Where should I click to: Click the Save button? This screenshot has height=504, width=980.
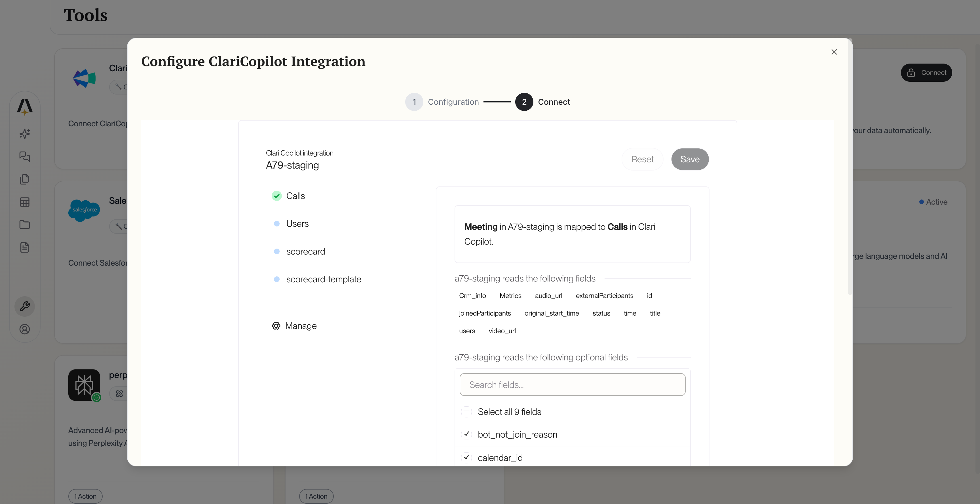689,159
